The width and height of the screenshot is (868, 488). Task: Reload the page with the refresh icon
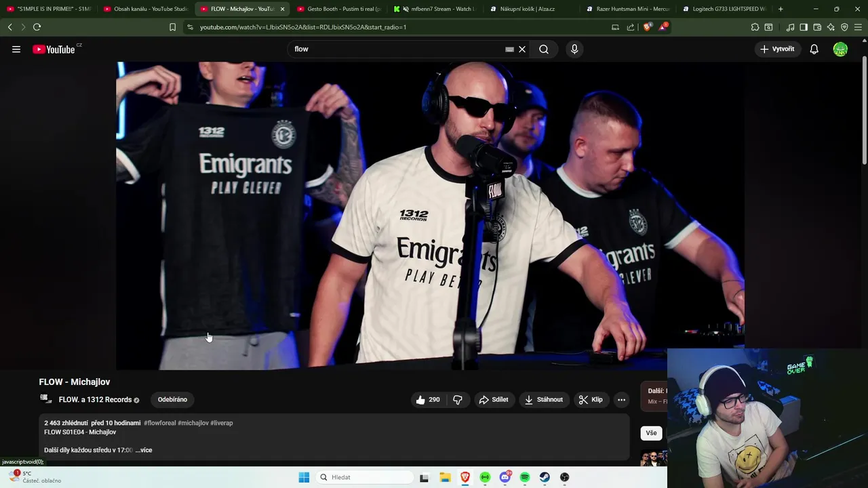(37, 27)
